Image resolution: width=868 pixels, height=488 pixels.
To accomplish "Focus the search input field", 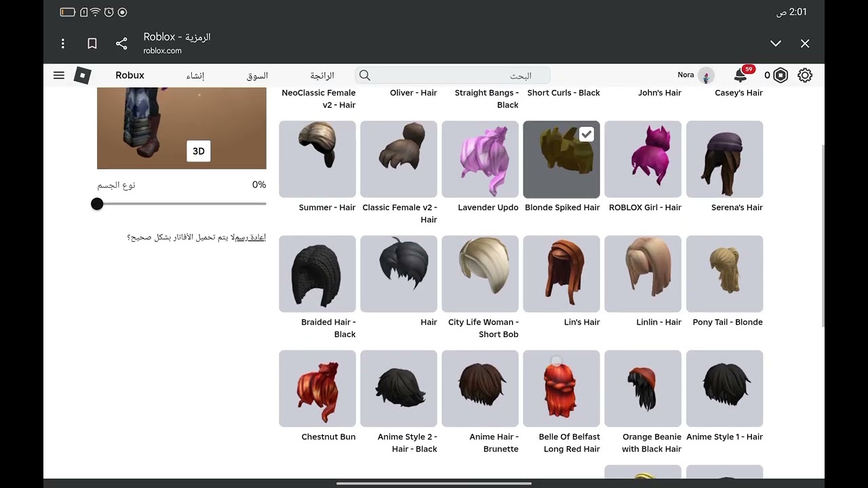I will pos(453,75).
